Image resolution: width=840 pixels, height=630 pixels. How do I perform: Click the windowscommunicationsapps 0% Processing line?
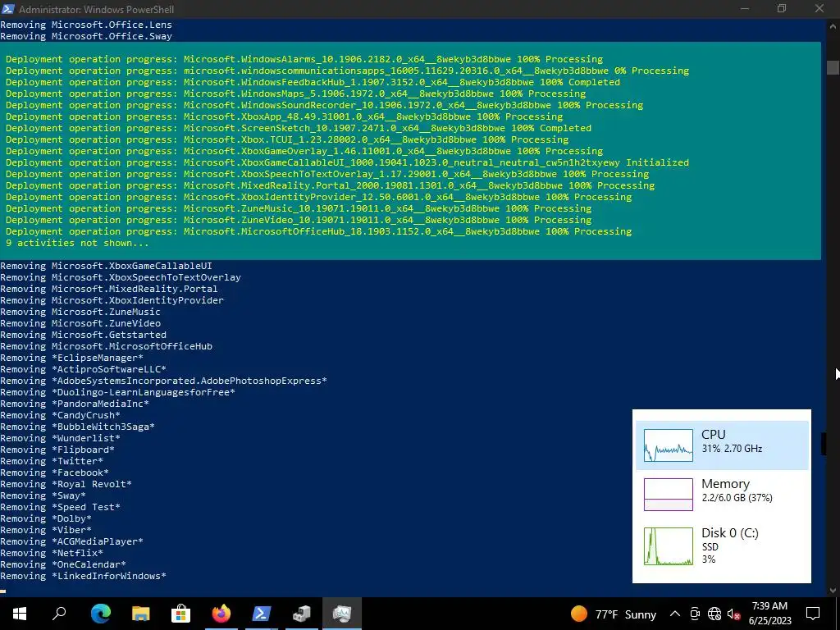(x=347, y=71)
